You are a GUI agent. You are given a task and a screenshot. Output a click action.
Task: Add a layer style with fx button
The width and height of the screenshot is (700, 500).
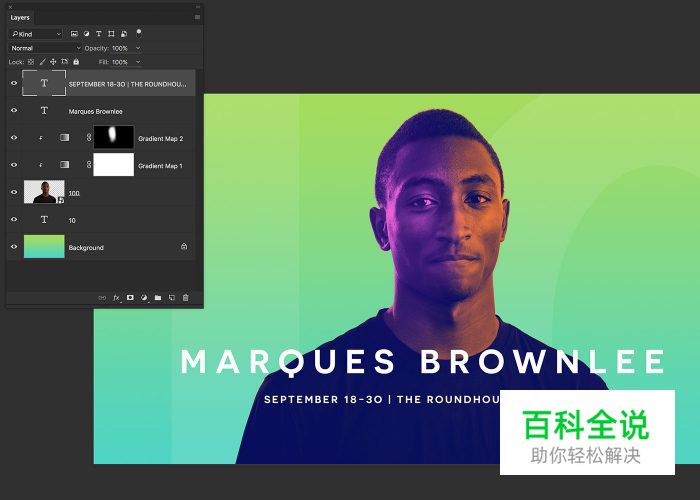coord(116,297)
